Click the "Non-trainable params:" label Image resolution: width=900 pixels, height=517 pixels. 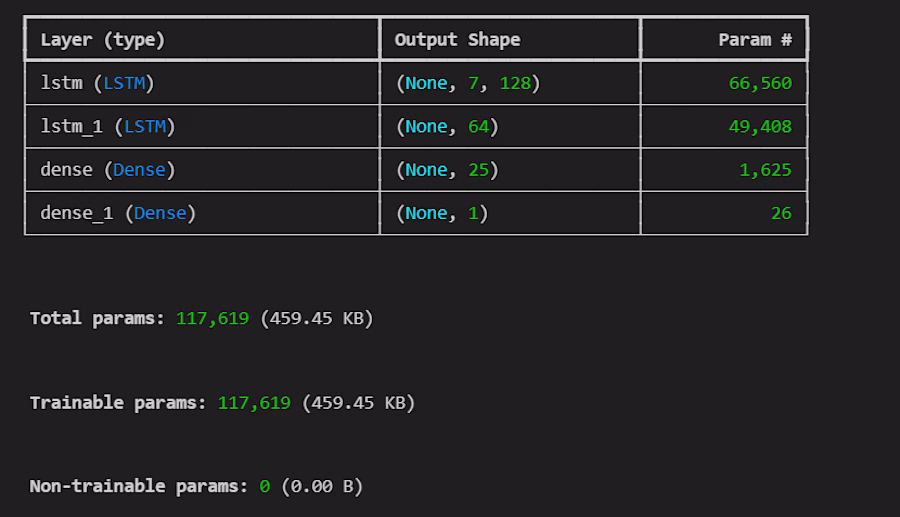[x=138, y=486]
